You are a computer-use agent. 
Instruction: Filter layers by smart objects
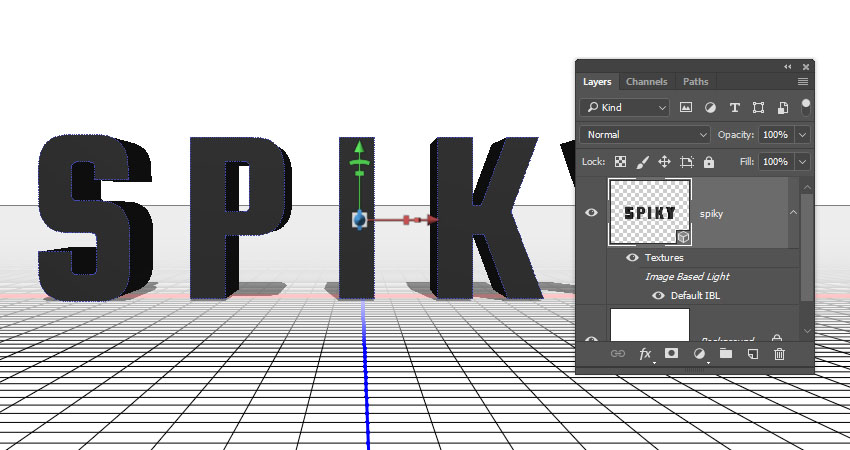coord(783,108)
